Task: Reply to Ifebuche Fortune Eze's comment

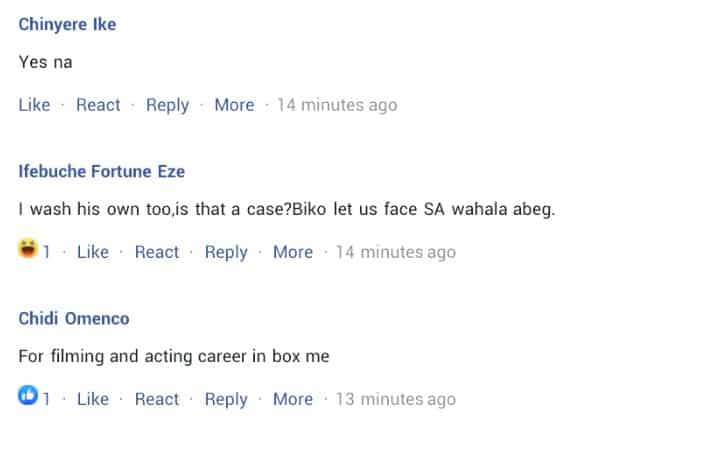Action: [x=226, y=252]
